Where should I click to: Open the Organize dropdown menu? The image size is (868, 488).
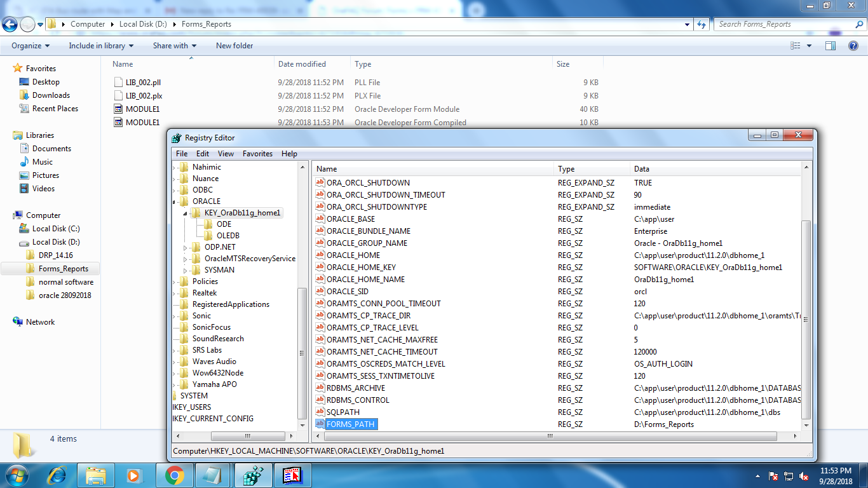click(30, 46)
